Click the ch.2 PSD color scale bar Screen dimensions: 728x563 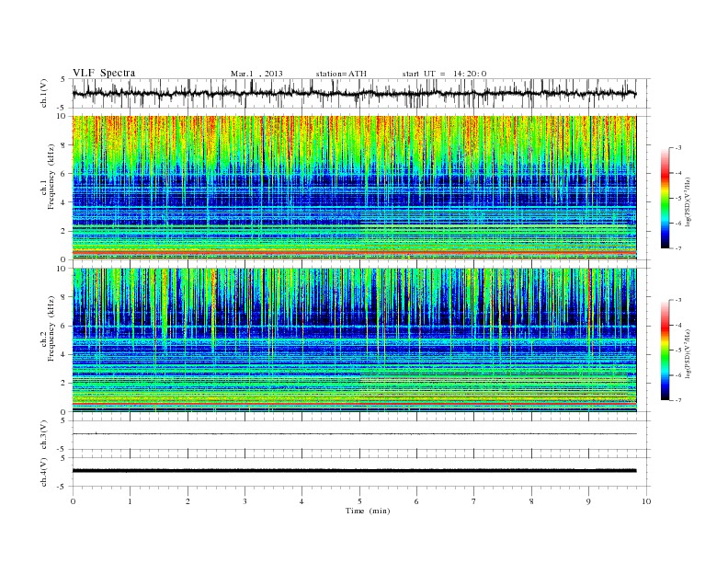[665, 350]
